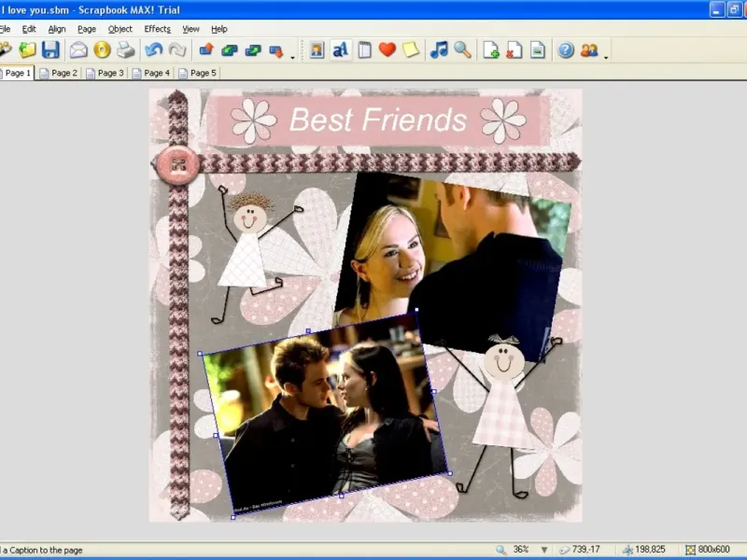Minimize the Scrapbook MAX! window
This screenshot has height=560, width=747.
716,9
